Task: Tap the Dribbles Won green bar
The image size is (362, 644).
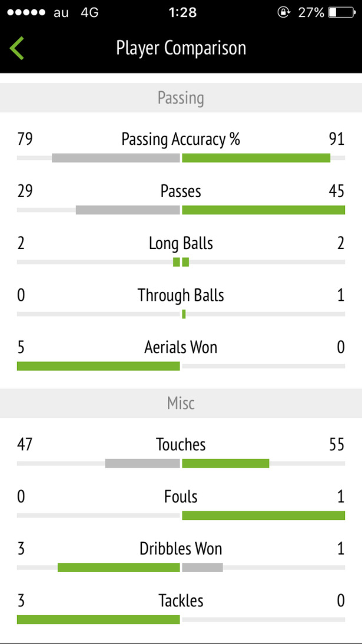Action: pyautogui.click(x=119, y=567)
